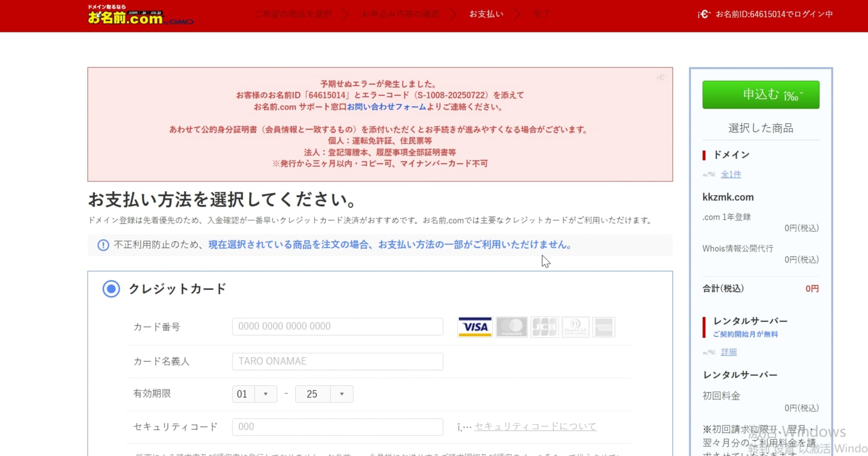Open the 詳細 rental server link

(x=729, y=352)
